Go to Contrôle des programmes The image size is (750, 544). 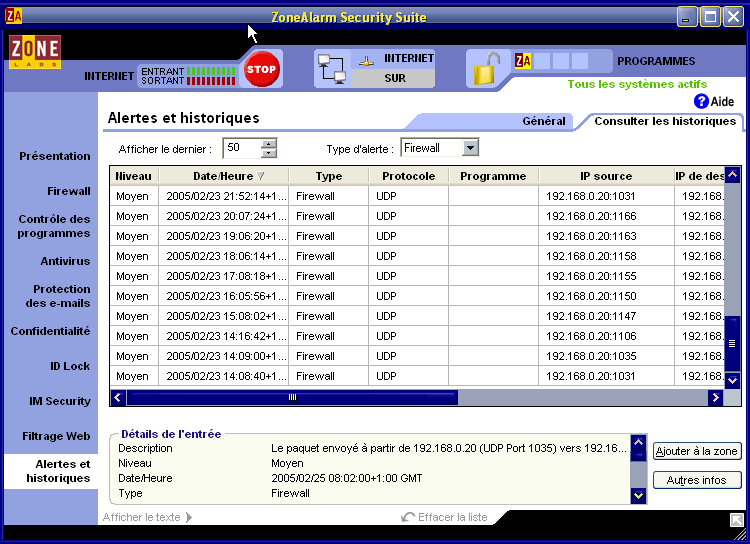(x=54, y=226)
